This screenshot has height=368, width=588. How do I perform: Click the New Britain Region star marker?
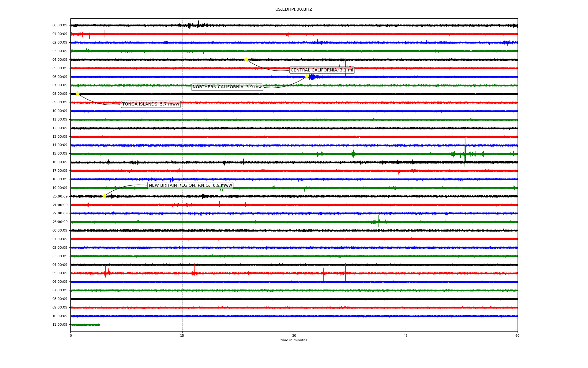click(104, 196)
